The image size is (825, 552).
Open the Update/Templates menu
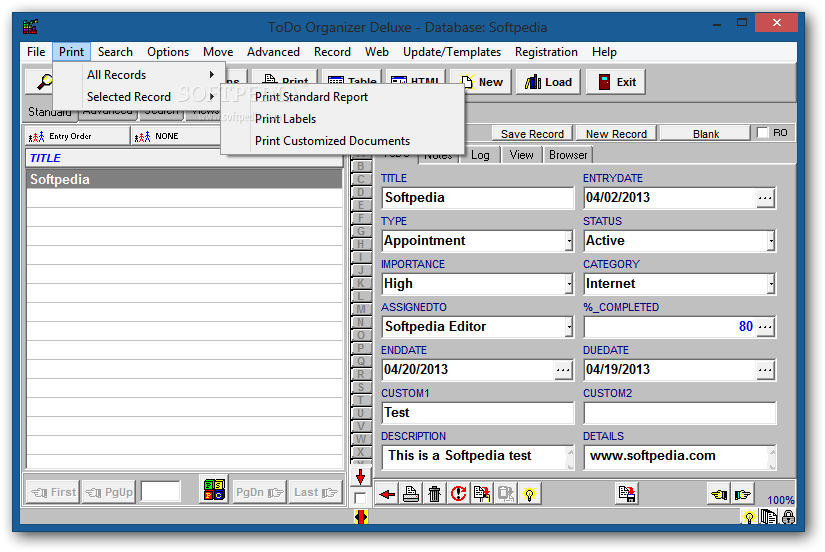[452, 52]
